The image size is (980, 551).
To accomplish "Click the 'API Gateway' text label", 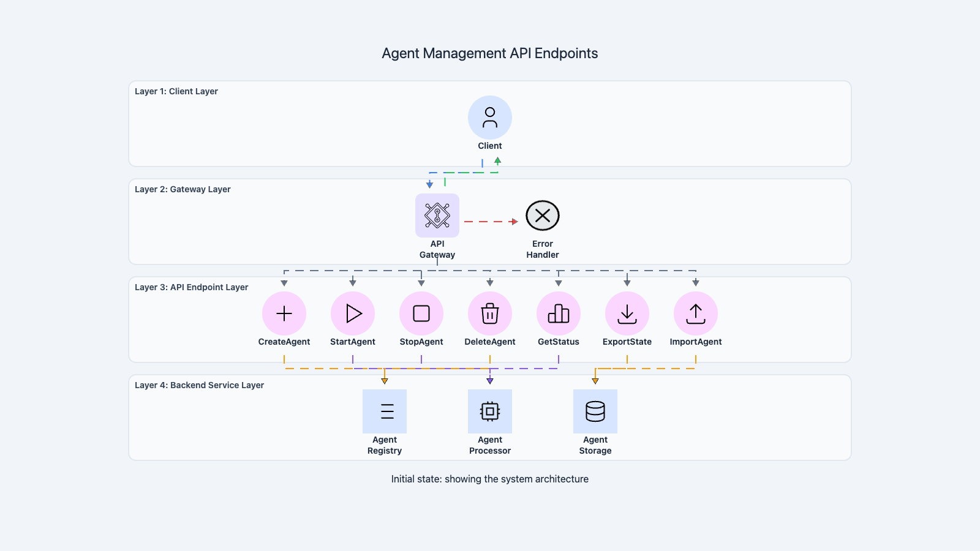I will (x=437, y=249).
